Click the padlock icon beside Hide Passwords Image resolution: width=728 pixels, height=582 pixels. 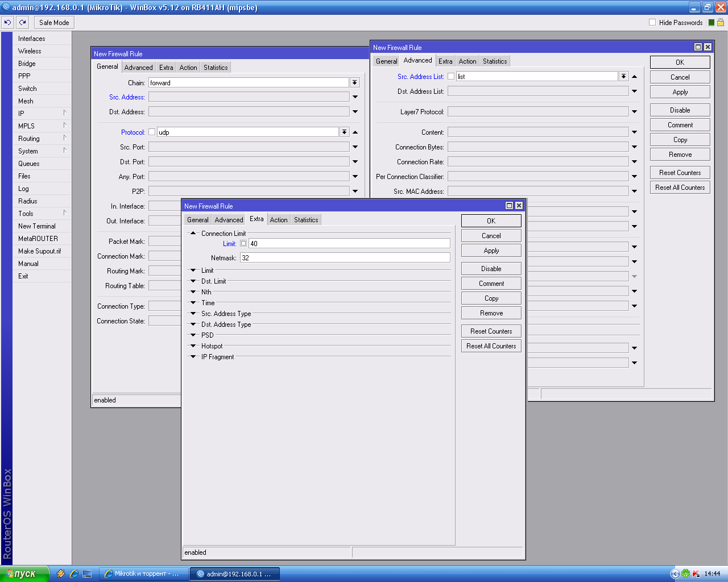(x=721, y=23)
